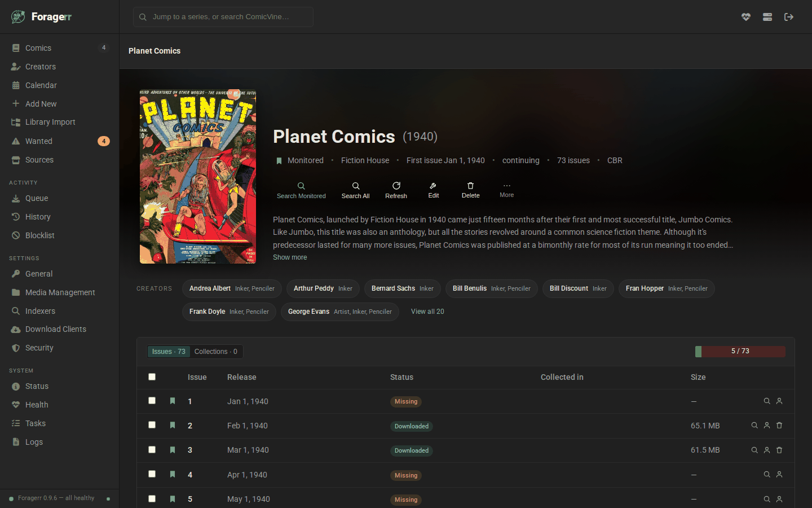The width and height of the screenshot is (812, 508).
Task: Click Media Management folder icon
Action: coord(16,292)
